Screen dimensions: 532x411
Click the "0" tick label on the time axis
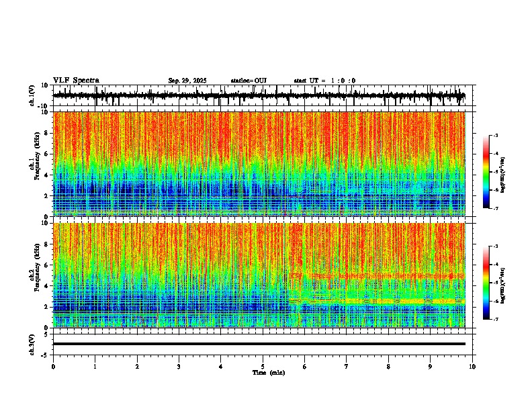(53, 367)
